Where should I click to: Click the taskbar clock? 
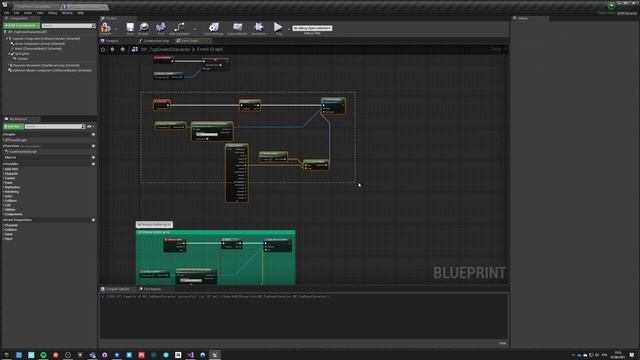pos(618,355)
